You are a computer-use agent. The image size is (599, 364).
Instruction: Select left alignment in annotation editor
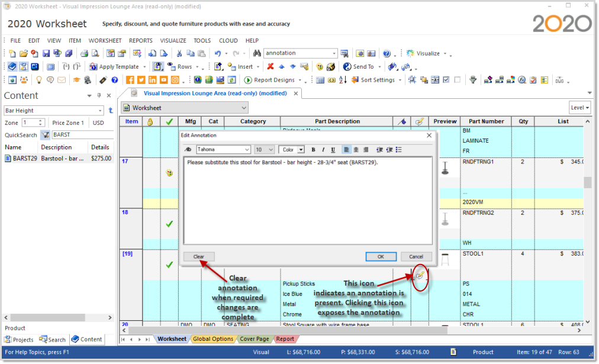[346, 150]
